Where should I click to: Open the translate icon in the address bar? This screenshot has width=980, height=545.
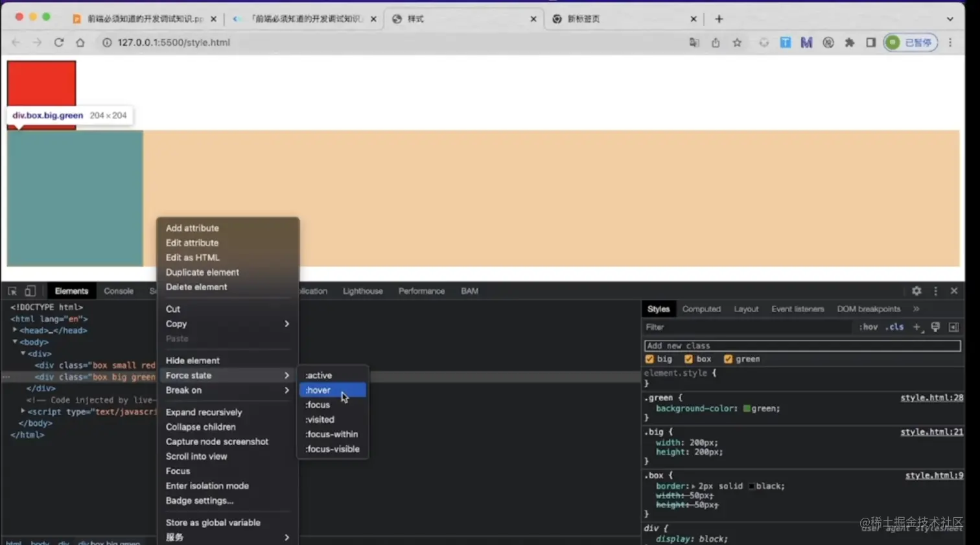694,43
